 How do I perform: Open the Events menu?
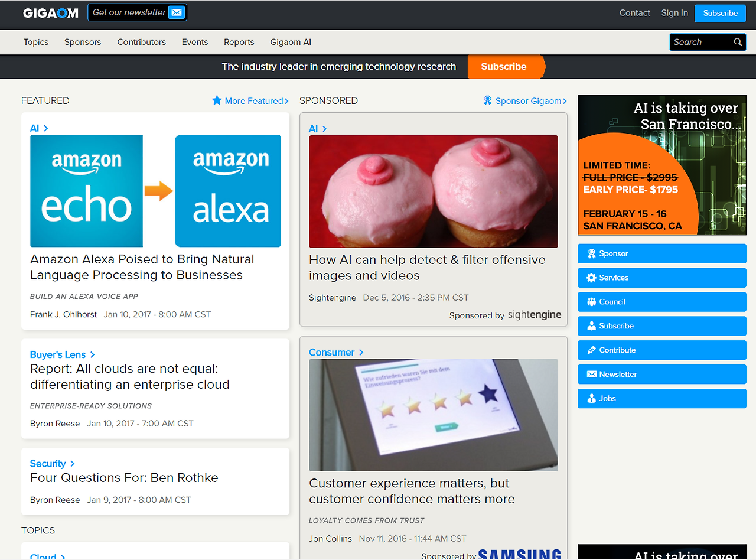pyautogui.click(x=195, y=42)
